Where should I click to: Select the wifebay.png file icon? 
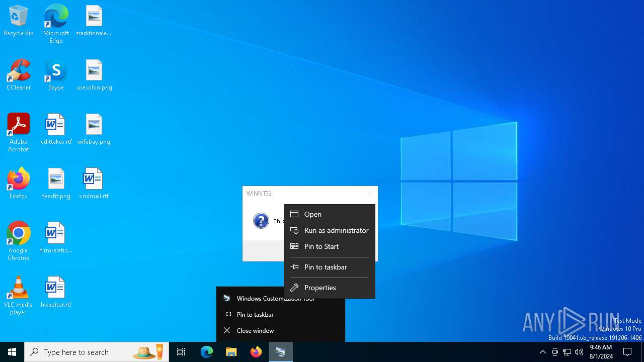click(94, 130)
